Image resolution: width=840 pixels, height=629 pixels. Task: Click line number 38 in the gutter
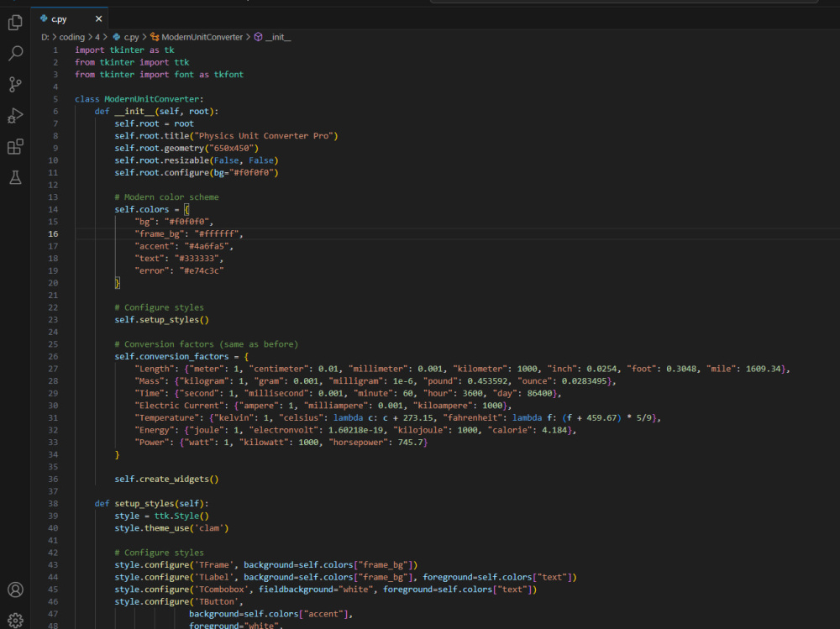53,503
